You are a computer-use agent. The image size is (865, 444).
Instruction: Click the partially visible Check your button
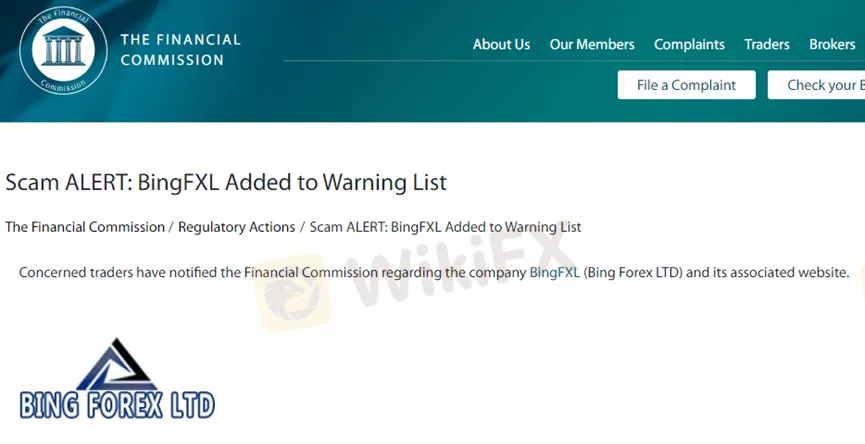click(816, 85)
